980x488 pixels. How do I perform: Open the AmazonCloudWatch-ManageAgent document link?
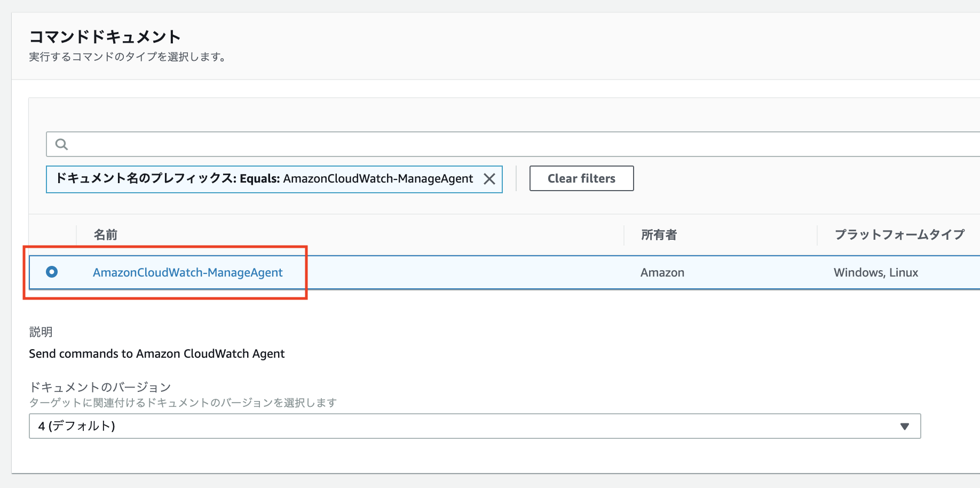(187, 272)
